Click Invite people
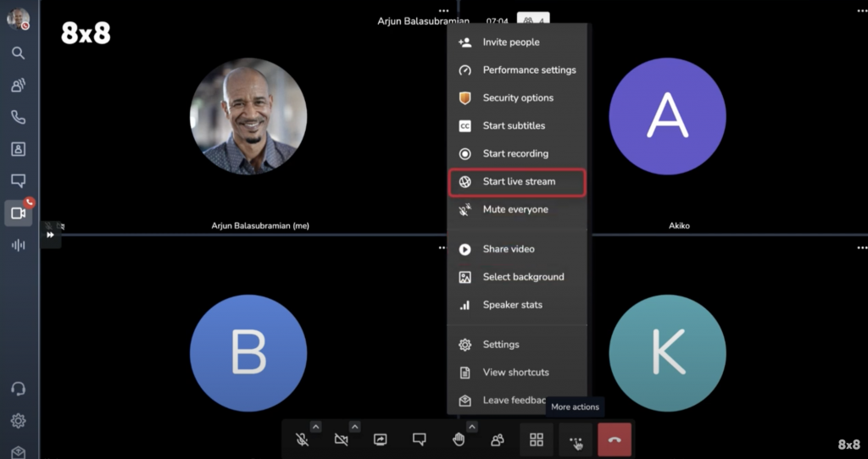The image size is (868, 459). point(510,42)
